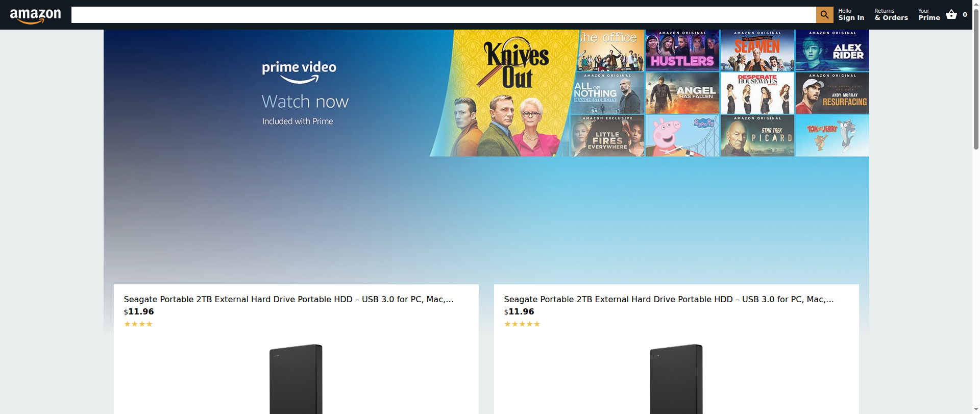Click the four-star rating
The image size is (980, 414).
click(x=138, y=324)
